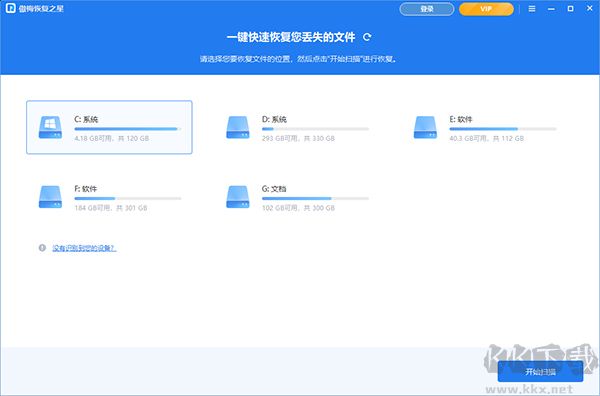
Task: Click the "293 GB可用, 共 330 GB" text
Action: pos(298,139)
